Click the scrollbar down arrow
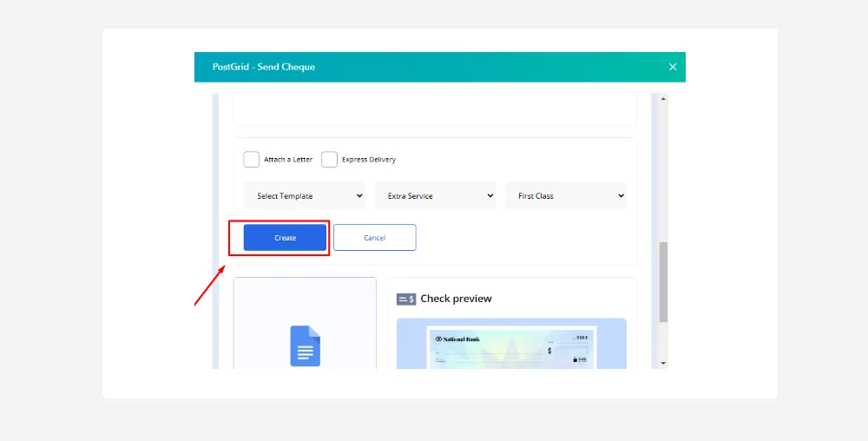Screen dimensions: 868x441 tap(663, 363)
